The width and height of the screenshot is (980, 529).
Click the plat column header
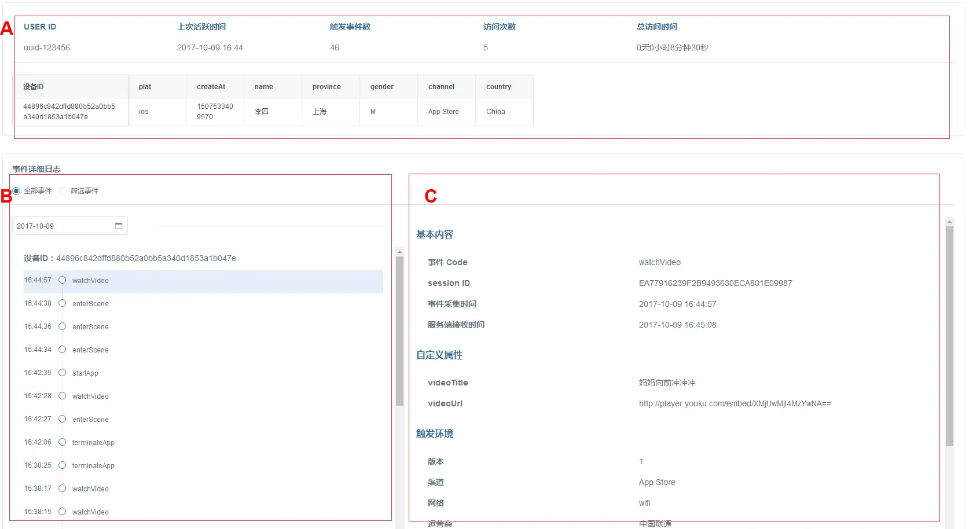tap(157, 87)
